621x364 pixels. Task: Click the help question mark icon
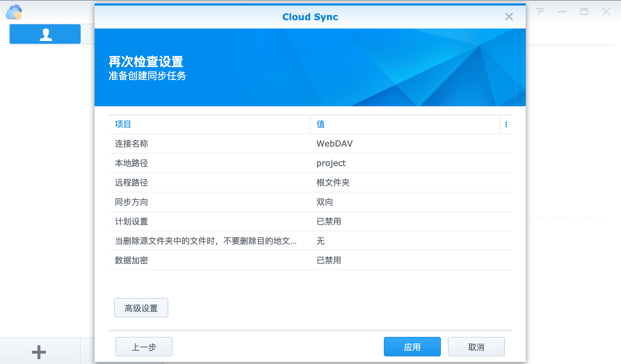[540, 12]
